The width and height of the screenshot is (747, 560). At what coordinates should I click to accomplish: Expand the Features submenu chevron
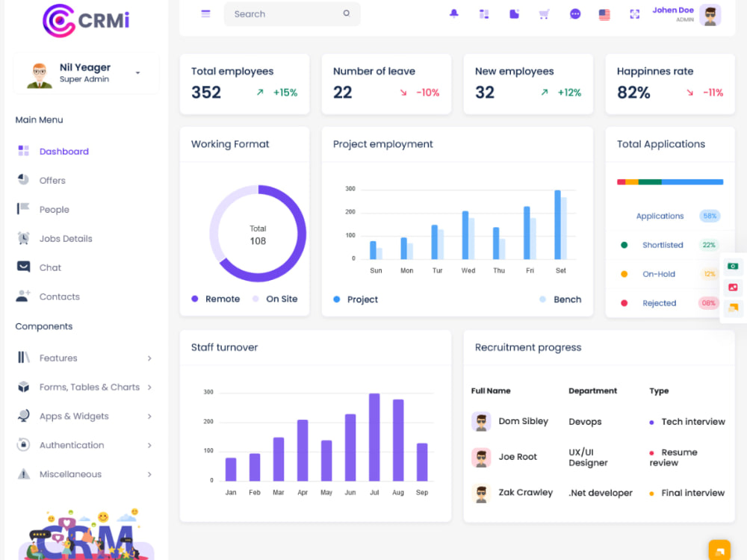point(149,358)
